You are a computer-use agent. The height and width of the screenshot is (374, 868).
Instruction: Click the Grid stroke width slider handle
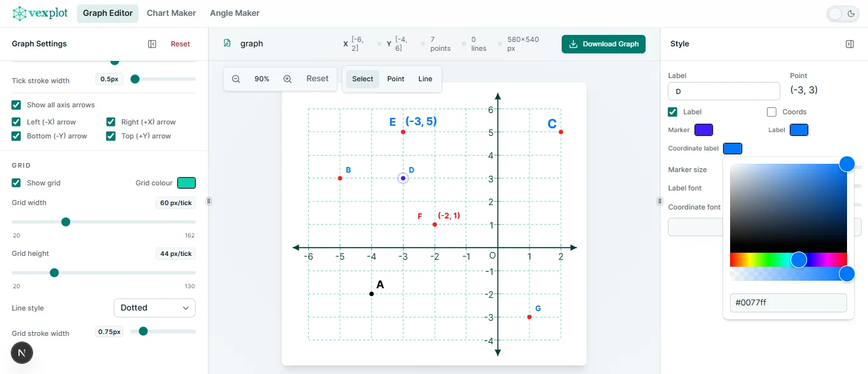tap(143, 331)
